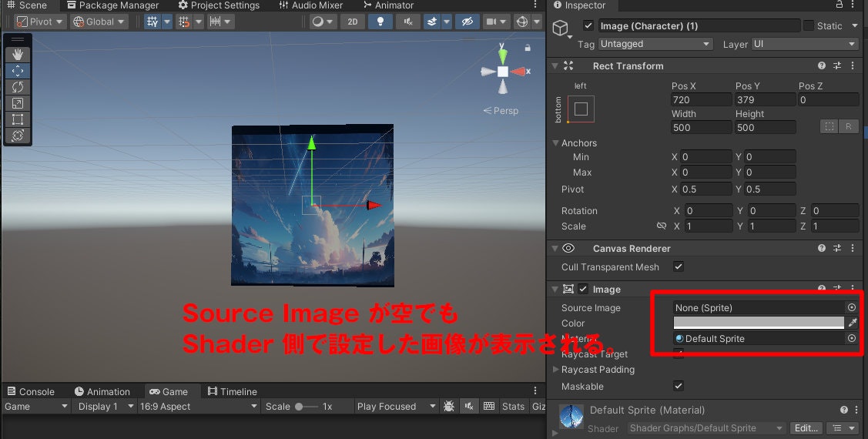Toggle blueprint mode button

pyautogui.click(x=829, y=127)
